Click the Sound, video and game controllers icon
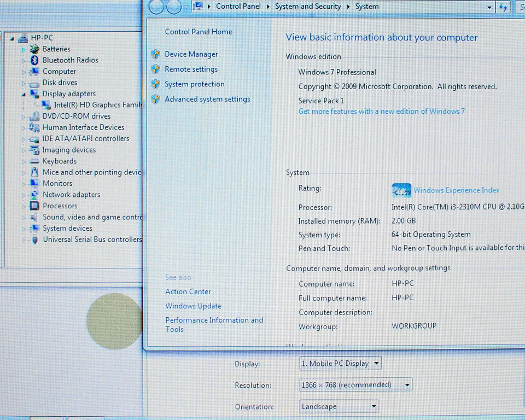 (34, 217)
